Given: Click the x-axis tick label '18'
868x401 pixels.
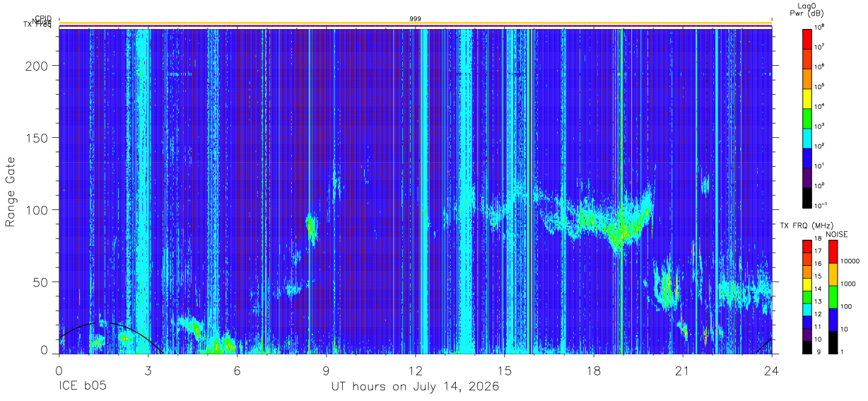Looking at the screenshot, I should pos(594,369).
